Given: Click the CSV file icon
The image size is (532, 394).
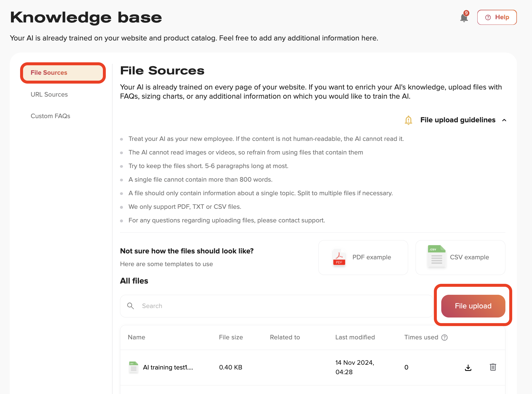Looking at the screenshot, I should (x=437, y=256).
